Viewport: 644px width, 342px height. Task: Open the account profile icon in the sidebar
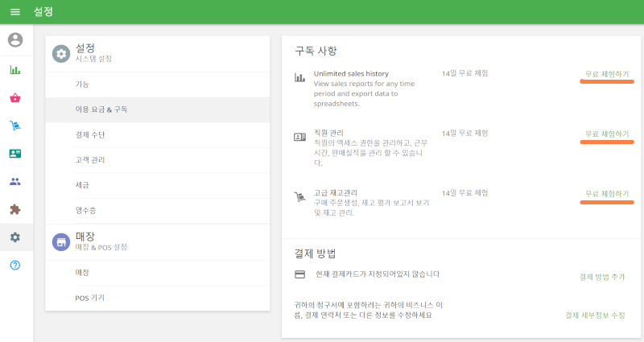[15, 39]
